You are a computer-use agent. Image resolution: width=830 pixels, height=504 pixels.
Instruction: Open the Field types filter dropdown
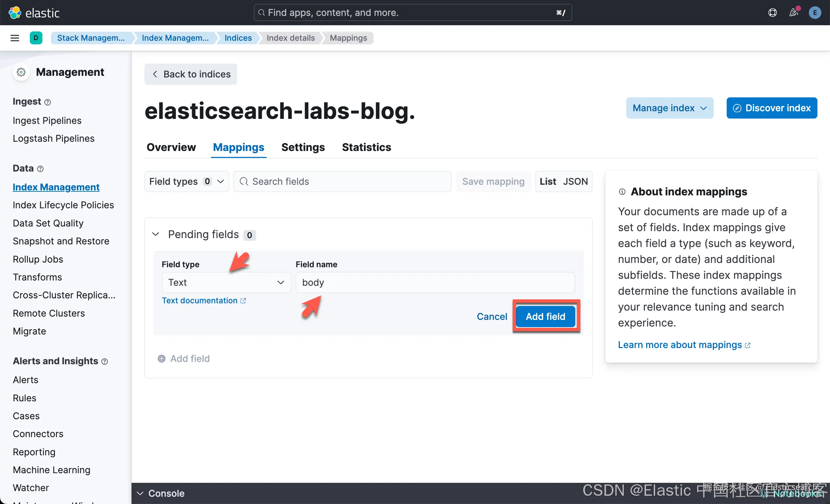[186, 181]
